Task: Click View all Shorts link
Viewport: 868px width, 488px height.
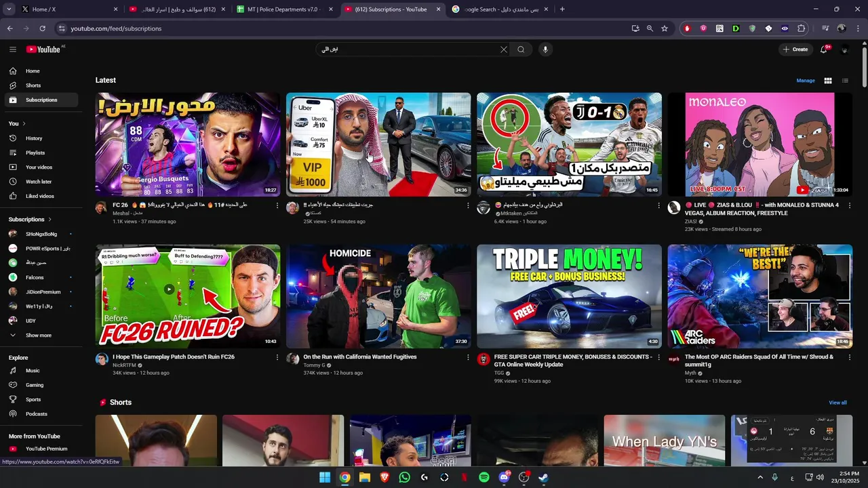Action: point(837,403)
